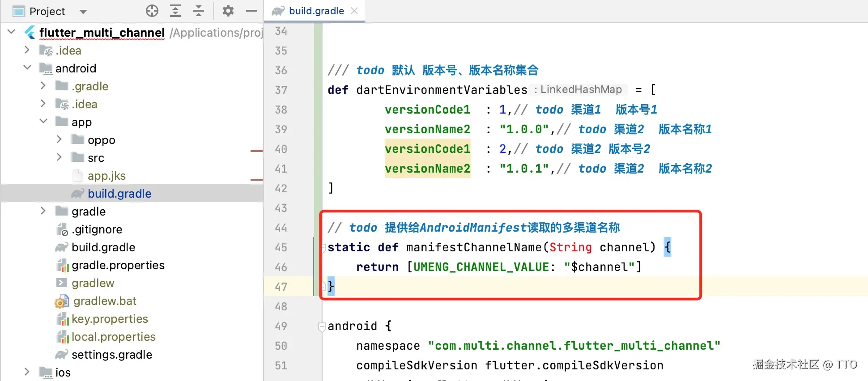Image resolution: width=868 pixels, height=381 pixels.
Task: Fold the manifestChannelName method at line 45
Action: 323,247
